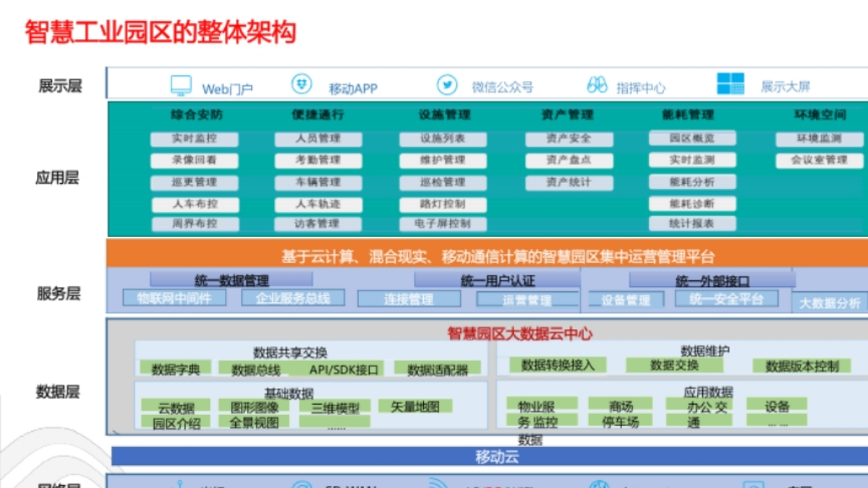The image size is (868, 488).
Task: Click the orange 智慧园区集中运营管理平台 banner
Action: 487,254
